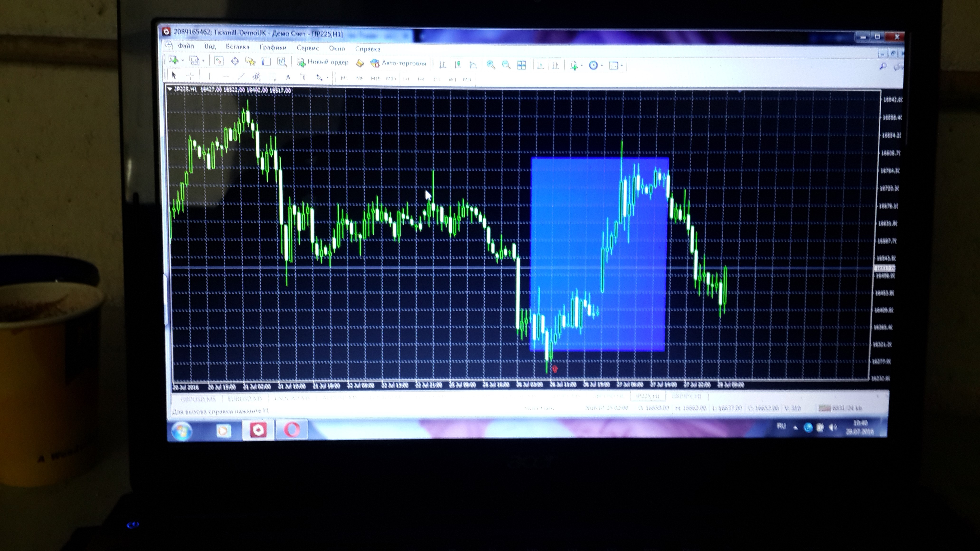Screen dimensions: 980x551
Task: Switch chart to M1 timeframe
Action: [x=344, y=78]
